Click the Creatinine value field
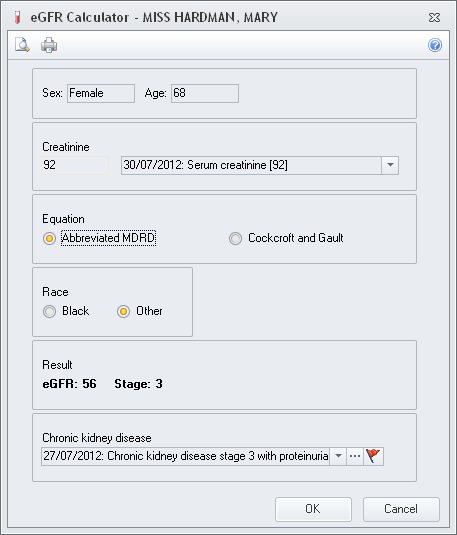This screenshot has width=457, height=535. [x=75, y=165]
